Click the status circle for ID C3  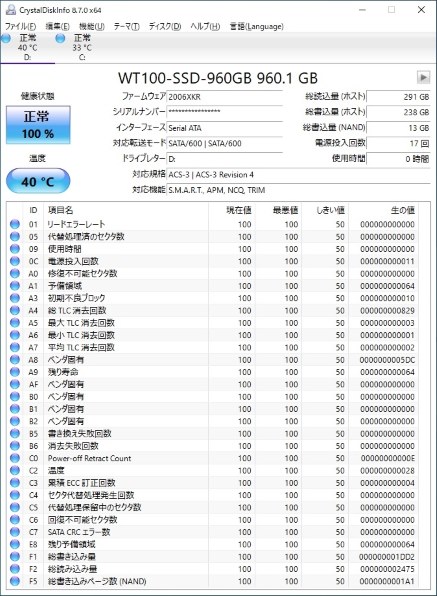pos(15,483)
